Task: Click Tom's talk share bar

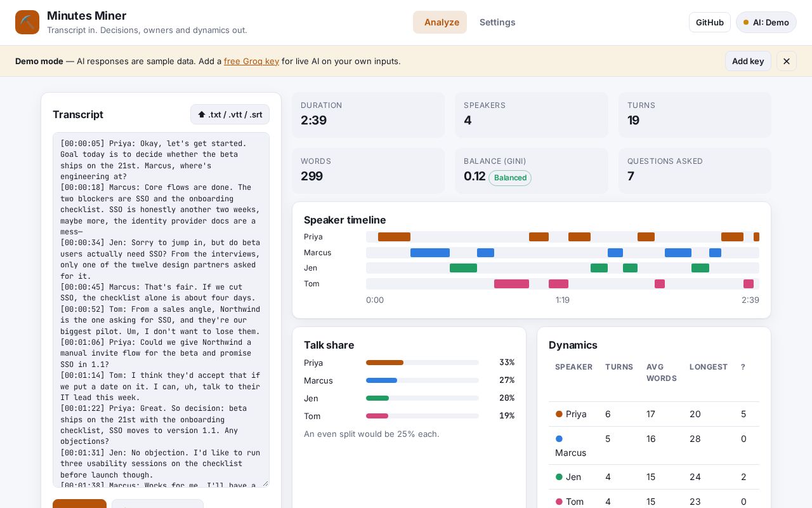Action: (x=422, y=416)
